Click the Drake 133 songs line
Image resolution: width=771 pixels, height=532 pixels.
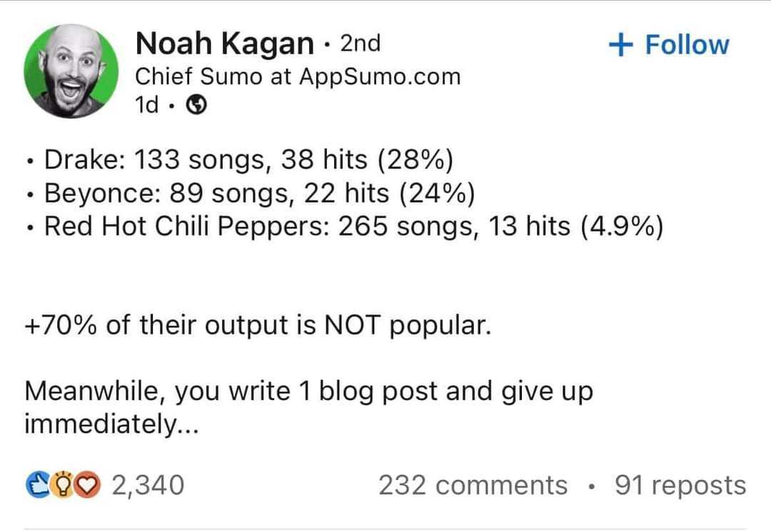point(248,159)
